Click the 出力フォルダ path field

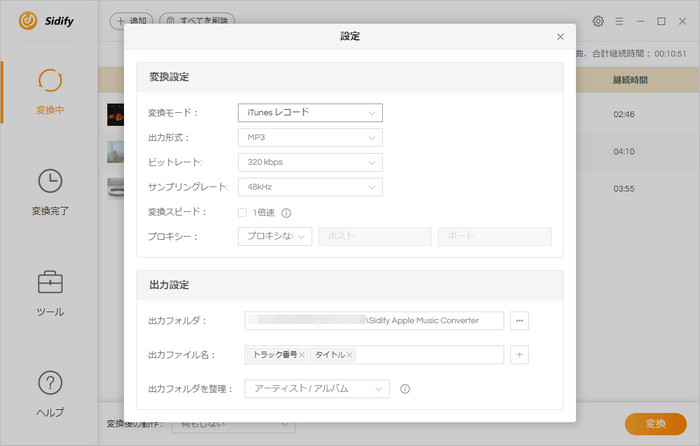374,321
